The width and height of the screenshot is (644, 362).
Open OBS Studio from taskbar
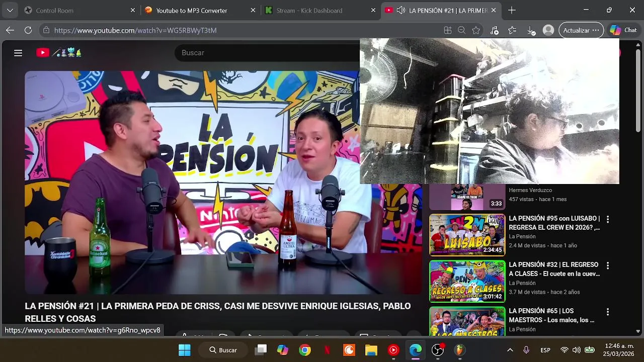click(x=438, y=350)
